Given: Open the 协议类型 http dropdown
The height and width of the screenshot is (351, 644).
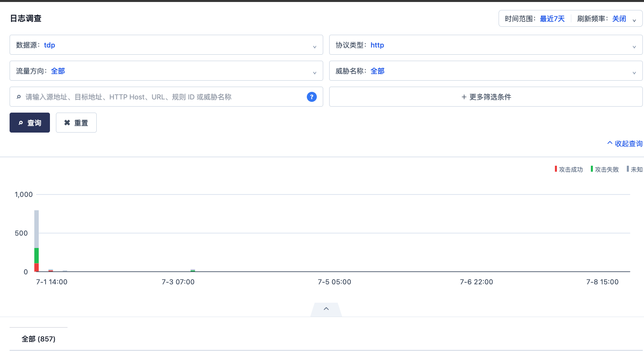Looking at the screenshot, I should 486,45.
